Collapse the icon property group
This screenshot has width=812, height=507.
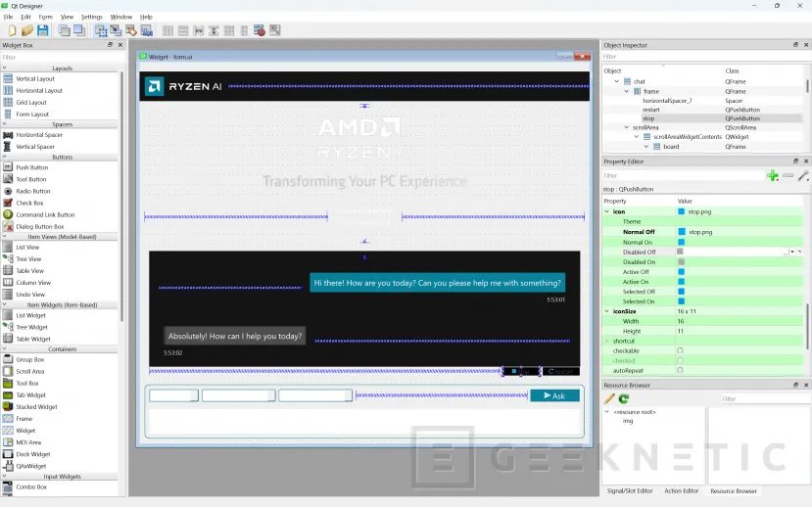pos(607,211)
